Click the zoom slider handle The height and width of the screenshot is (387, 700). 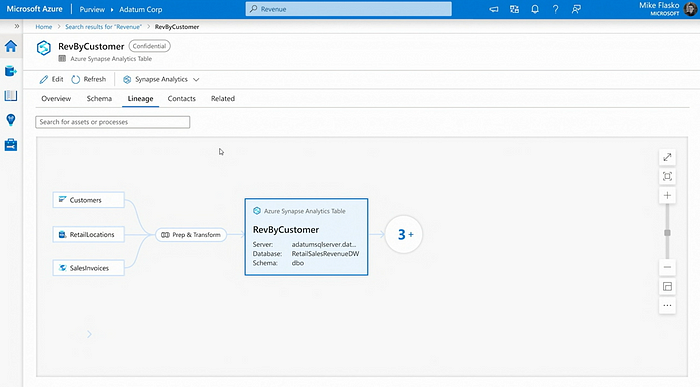point(667,233)
